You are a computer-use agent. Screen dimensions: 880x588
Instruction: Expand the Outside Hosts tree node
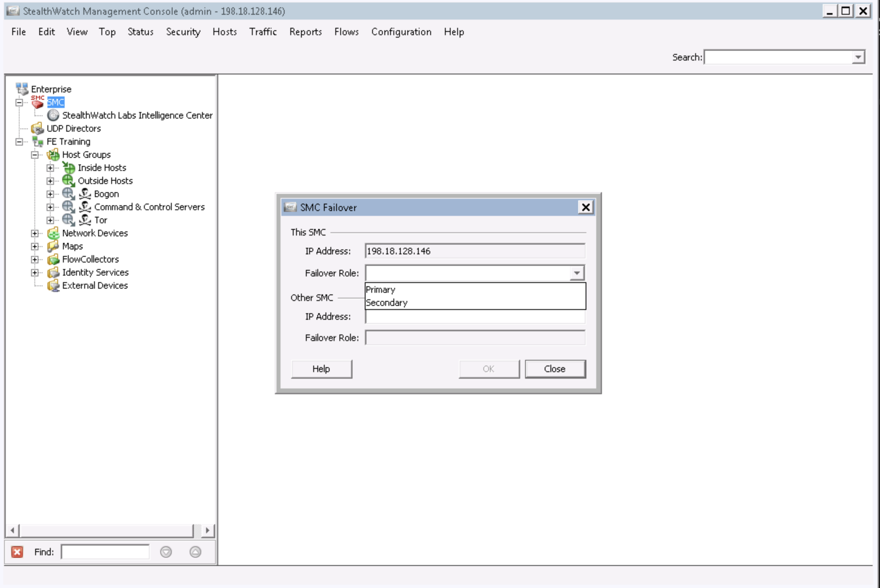[x=50, y=181]
